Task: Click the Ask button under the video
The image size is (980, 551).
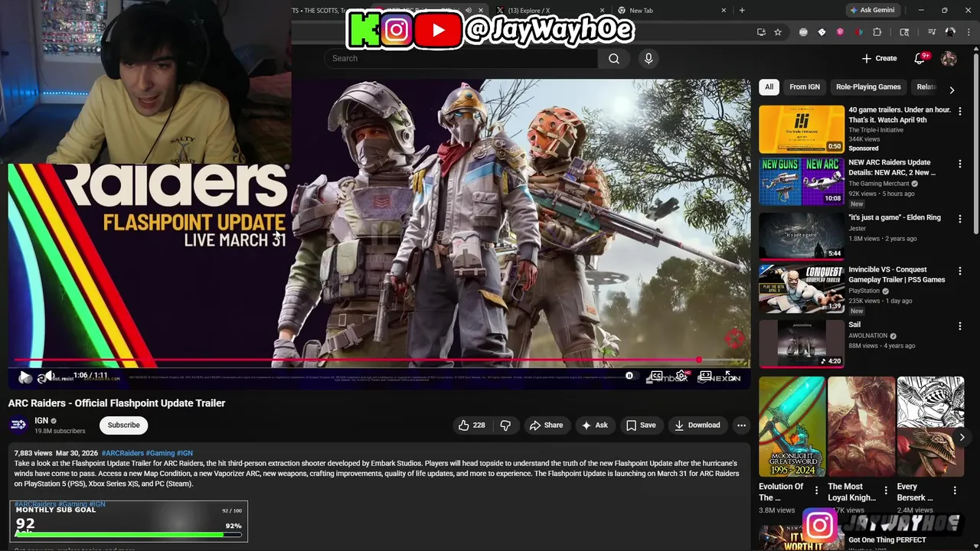Action: (595, 425)
